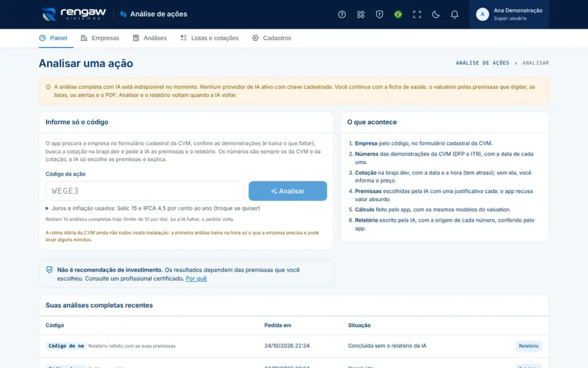Click the Pedida em column header
Screen dimensions: 588x368
(277, 325)
